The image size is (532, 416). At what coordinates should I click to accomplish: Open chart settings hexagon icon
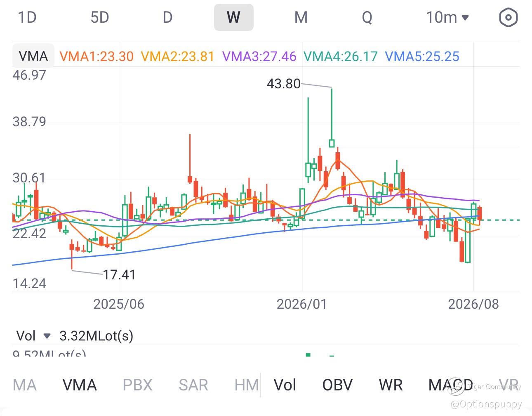(508, 18)
